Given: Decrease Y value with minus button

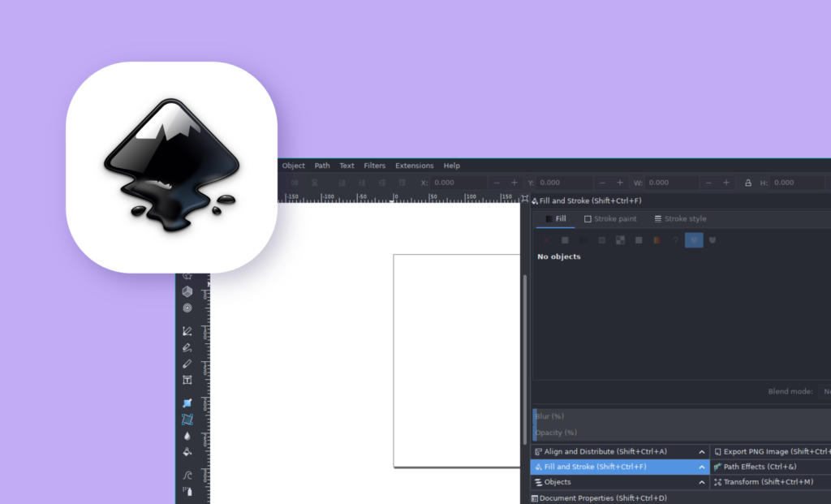Looking at the screenshot, I should click(602, 183).
